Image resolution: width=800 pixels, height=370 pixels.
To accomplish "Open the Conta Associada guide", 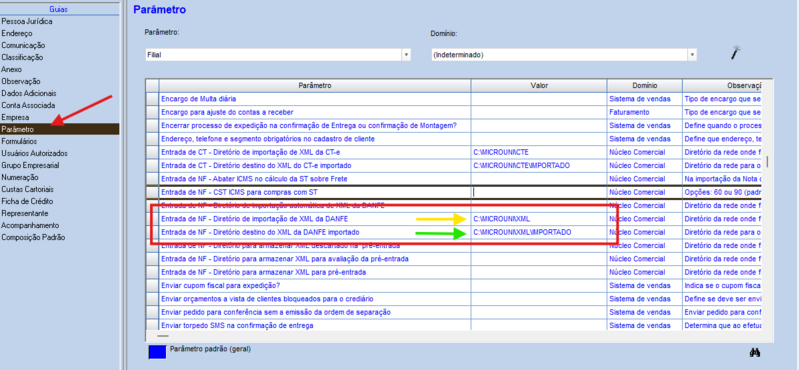I will pyautogui.click(x=28, y=105).
